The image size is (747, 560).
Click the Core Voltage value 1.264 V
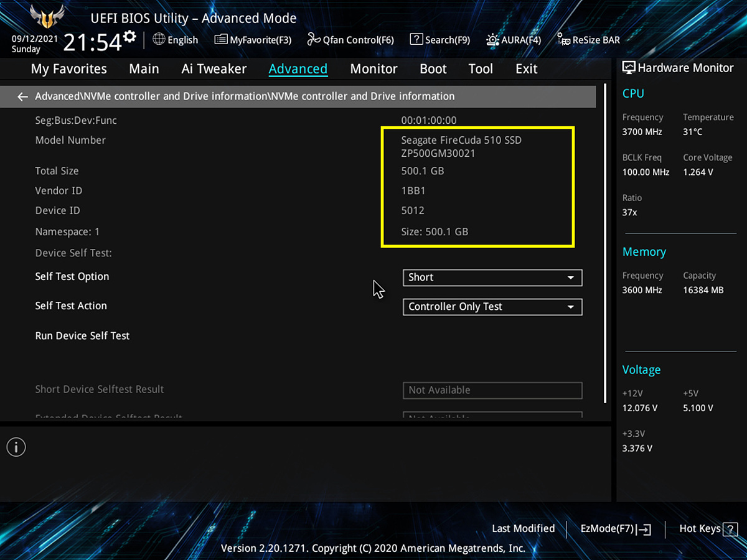(x=698, y=172)
